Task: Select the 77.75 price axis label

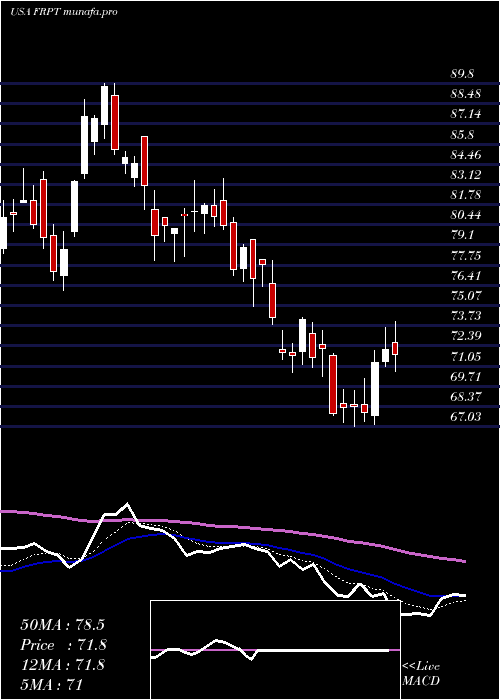Action: point(466,255)
